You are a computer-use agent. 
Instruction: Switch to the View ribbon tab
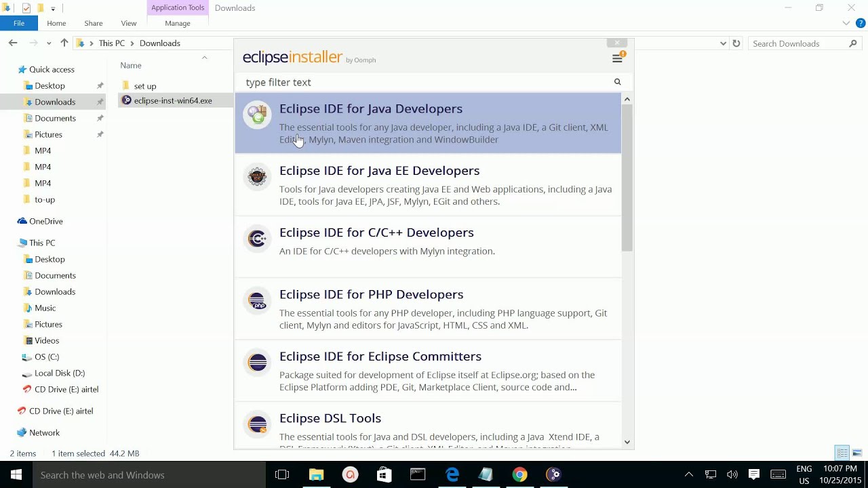128,23
